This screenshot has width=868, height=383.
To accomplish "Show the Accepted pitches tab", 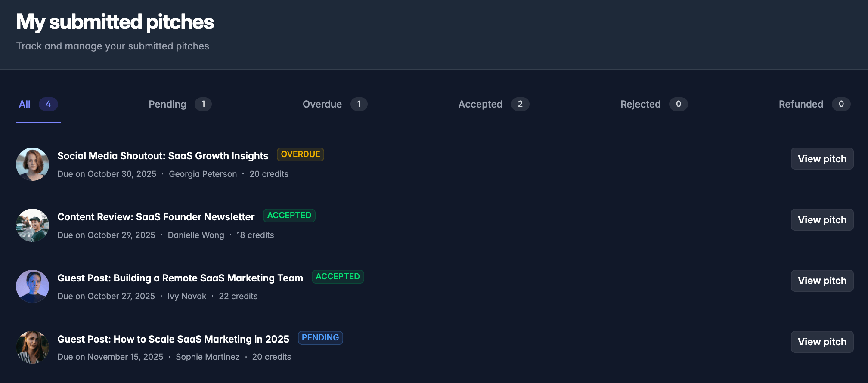I will coord(493,104).
